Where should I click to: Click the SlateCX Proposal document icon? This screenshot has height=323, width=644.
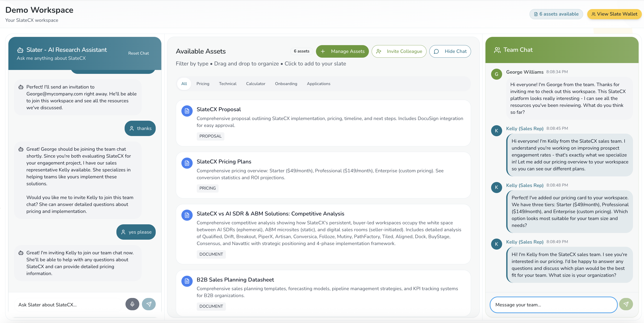pyautogui.click(x=187, y=111)
